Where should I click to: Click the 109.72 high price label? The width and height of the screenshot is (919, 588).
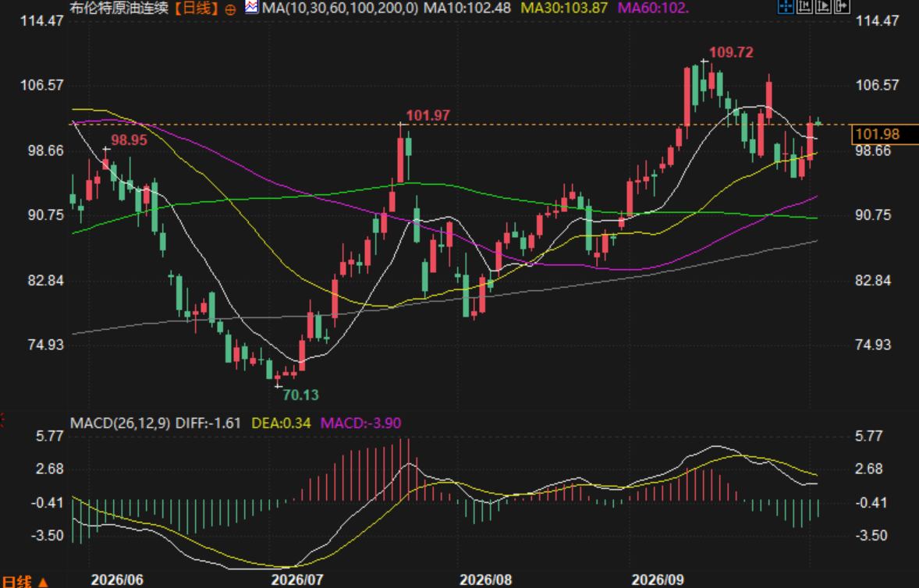[732, 52]
